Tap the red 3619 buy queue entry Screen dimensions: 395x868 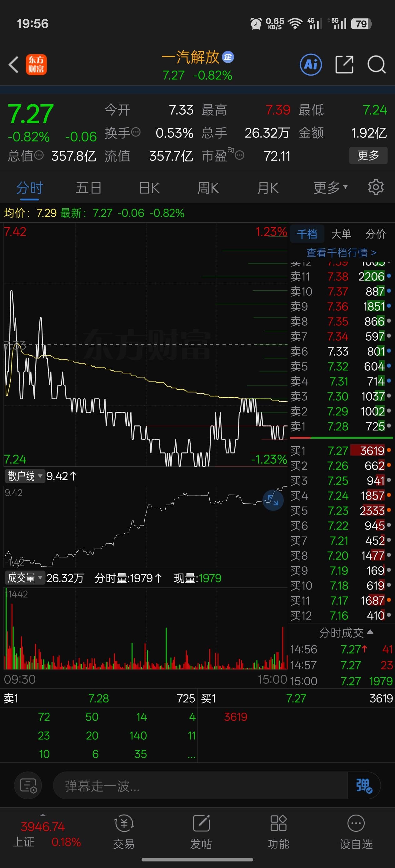tap(235, 717)
